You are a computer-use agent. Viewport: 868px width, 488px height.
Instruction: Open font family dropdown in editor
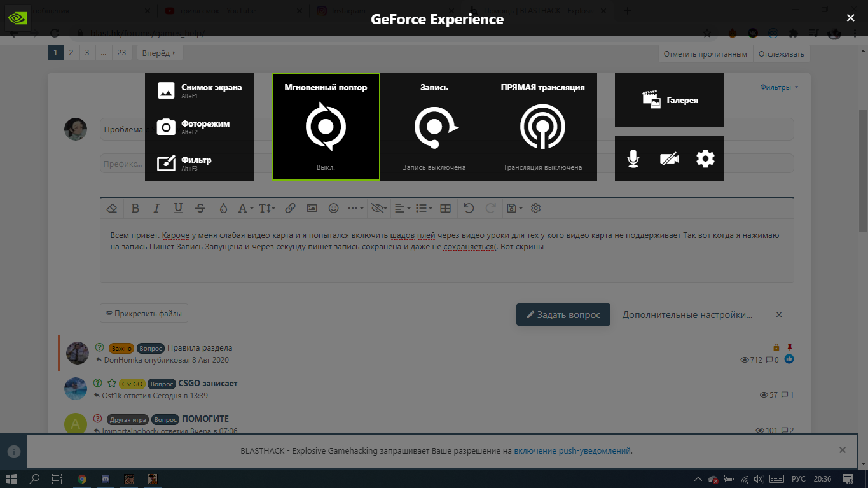(245, 208)
